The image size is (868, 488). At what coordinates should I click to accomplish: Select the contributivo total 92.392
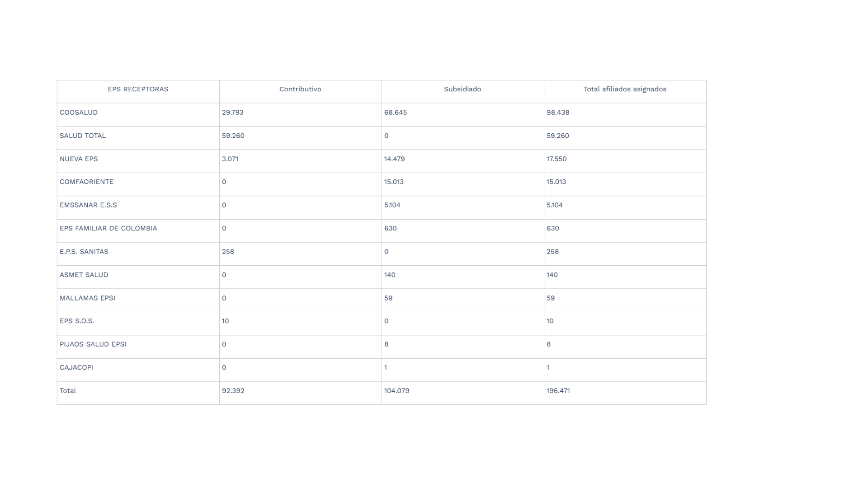coord(233,391)
